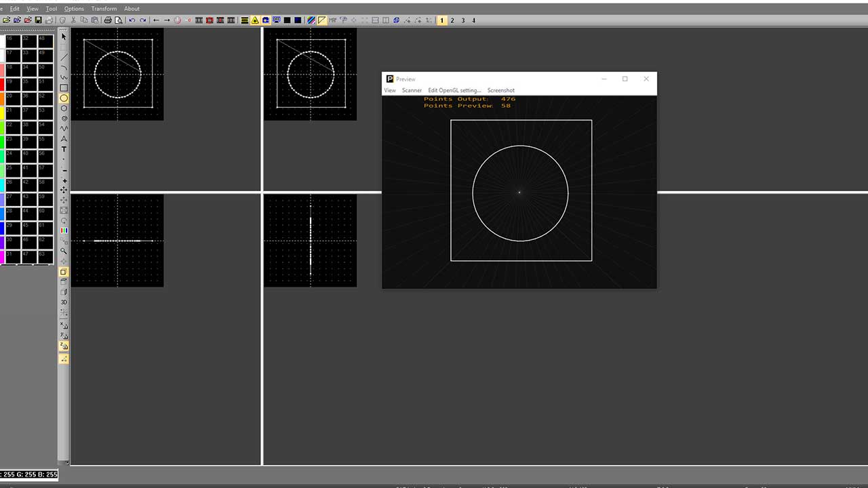Click Screenshot in the Preview window
The height and width of the screenshot is (488, 868).
(500, 90)
